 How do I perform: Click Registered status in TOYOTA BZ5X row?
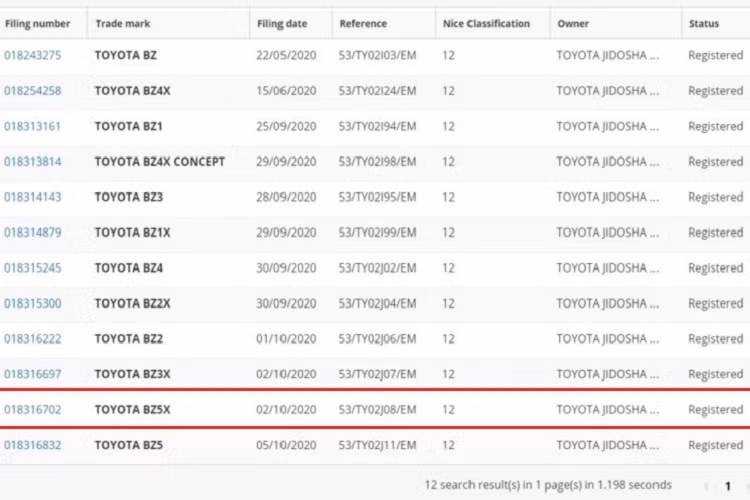pyautogui.click(x=716, y=410)
